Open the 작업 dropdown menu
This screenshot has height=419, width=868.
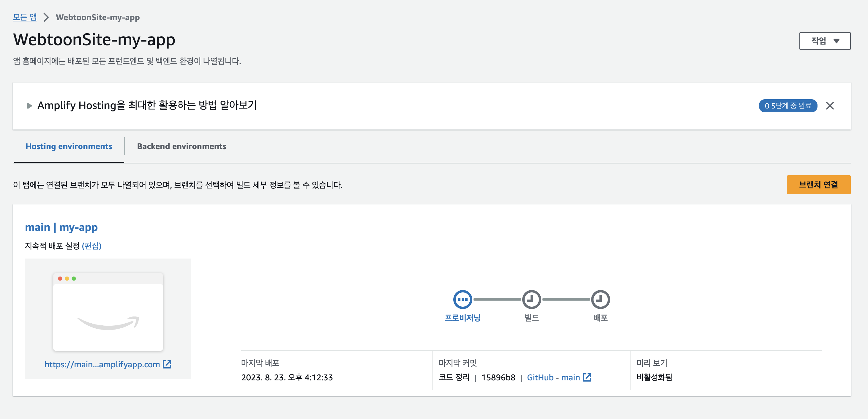point(825,41)
